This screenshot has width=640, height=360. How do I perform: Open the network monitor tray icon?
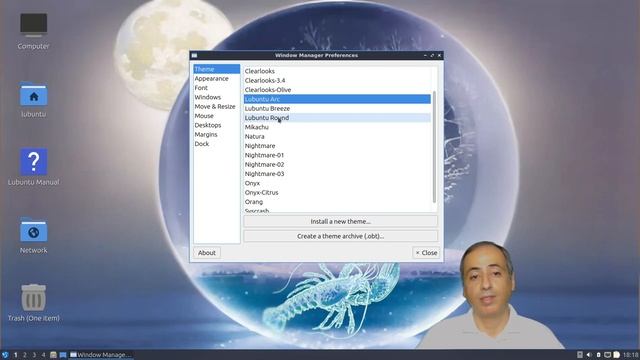(607, 355)
